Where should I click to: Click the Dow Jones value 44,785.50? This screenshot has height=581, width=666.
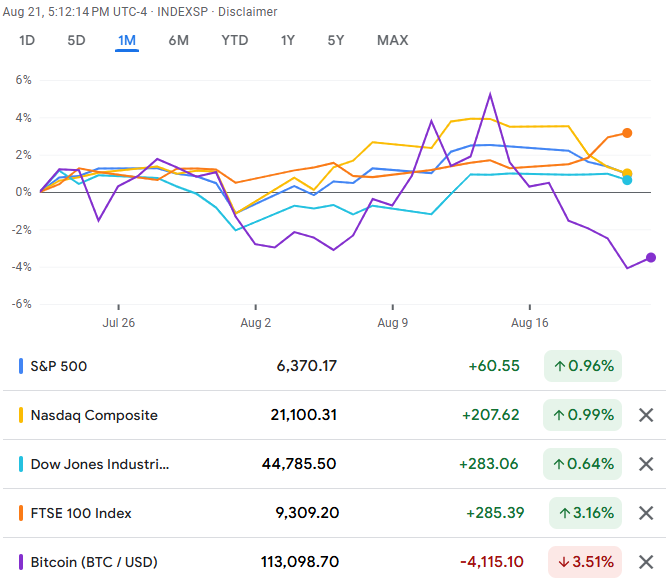coord(299,464)
